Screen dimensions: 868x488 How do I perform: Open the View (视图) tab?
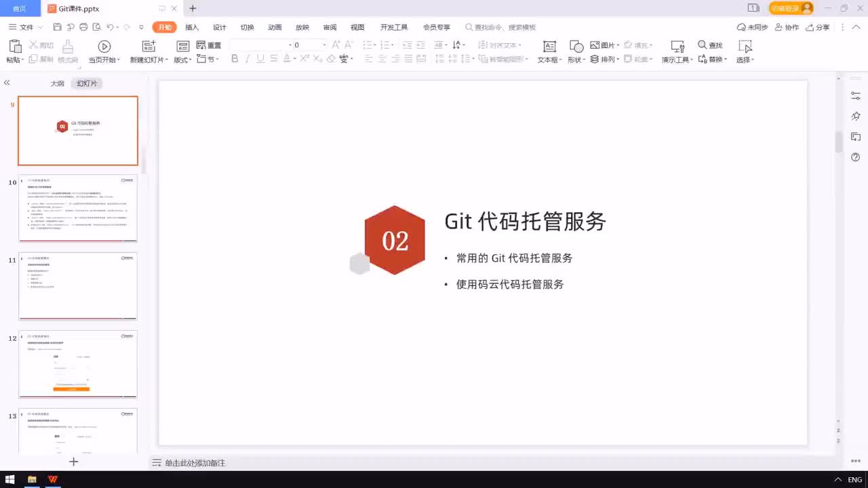click(x=357, y=27)
